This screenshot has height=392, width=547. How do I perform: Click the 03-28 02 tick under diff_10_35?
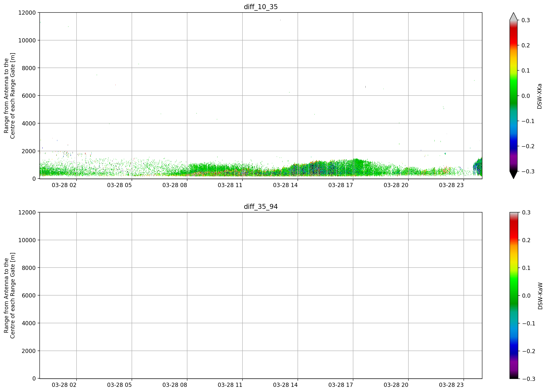64,185
